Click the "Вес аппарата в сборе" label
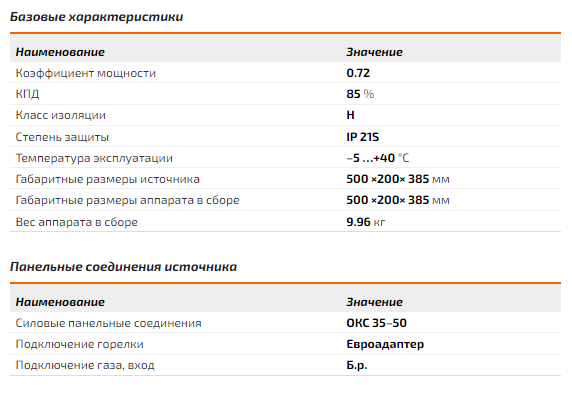Viewport: 572px width, 412px height. (x=77, y=222)
